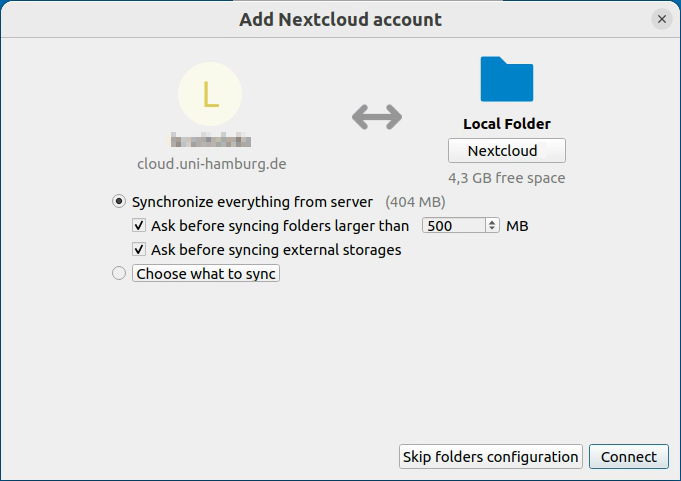Click Skip folders configuration

tap(491, 456)
